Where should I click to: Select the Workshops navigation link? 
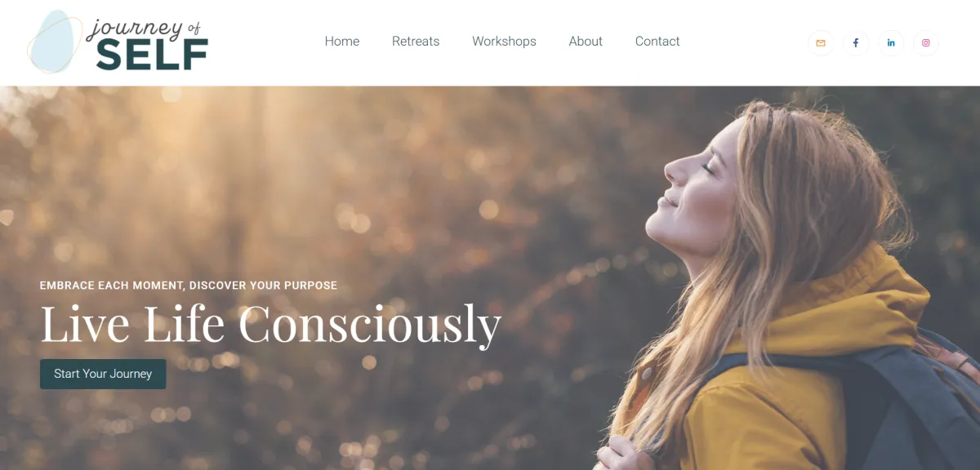click(504, 42)
